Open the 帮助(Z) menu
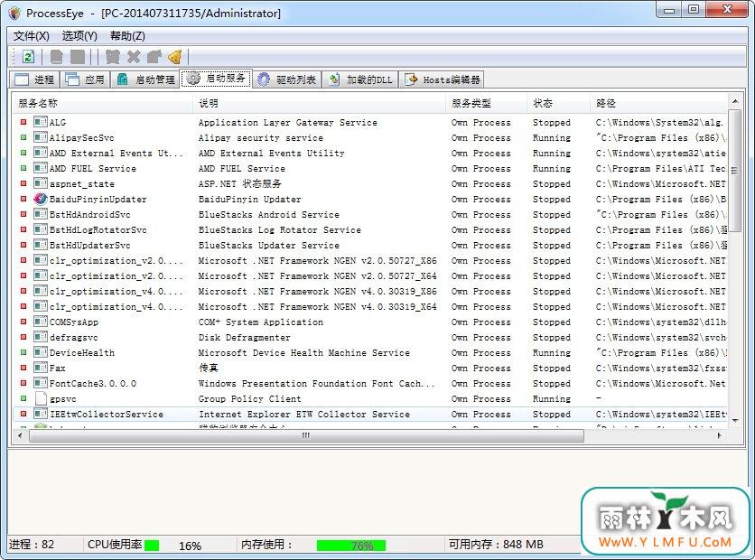Viewport: 755px width, 560px height. 127,36
